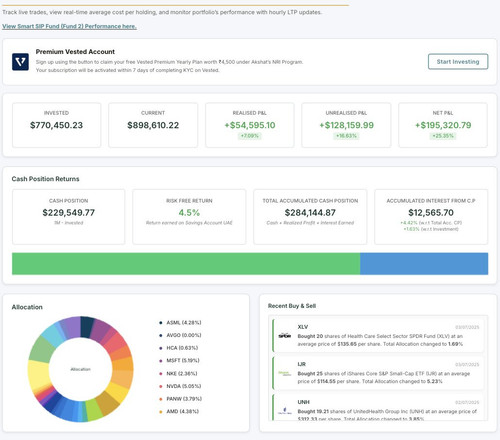Click the green segment of allocation bar

(186, 264)
